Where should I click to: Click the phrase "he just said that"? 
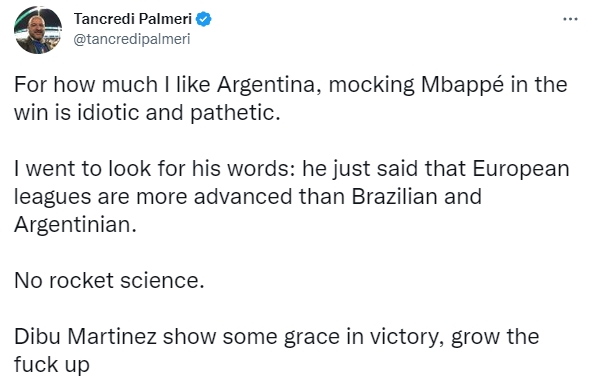coord(384,169)
